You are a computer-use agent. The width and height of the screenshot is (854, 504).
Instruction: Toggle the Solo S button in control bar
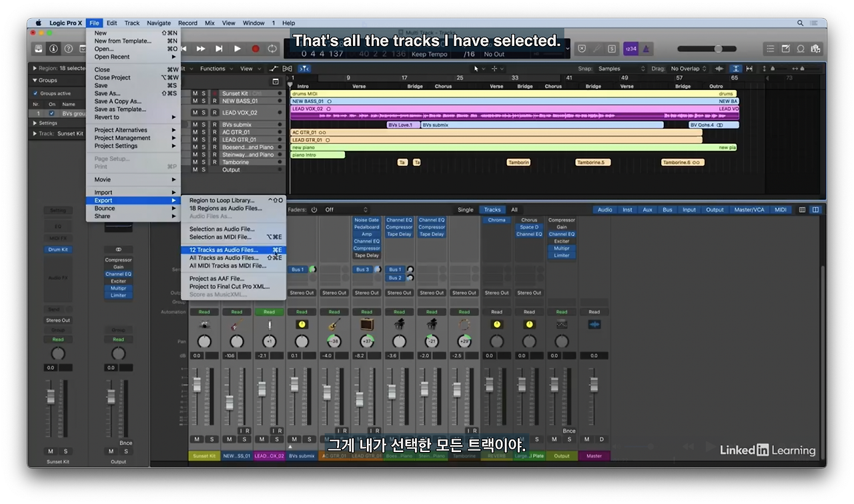[612, 49]
